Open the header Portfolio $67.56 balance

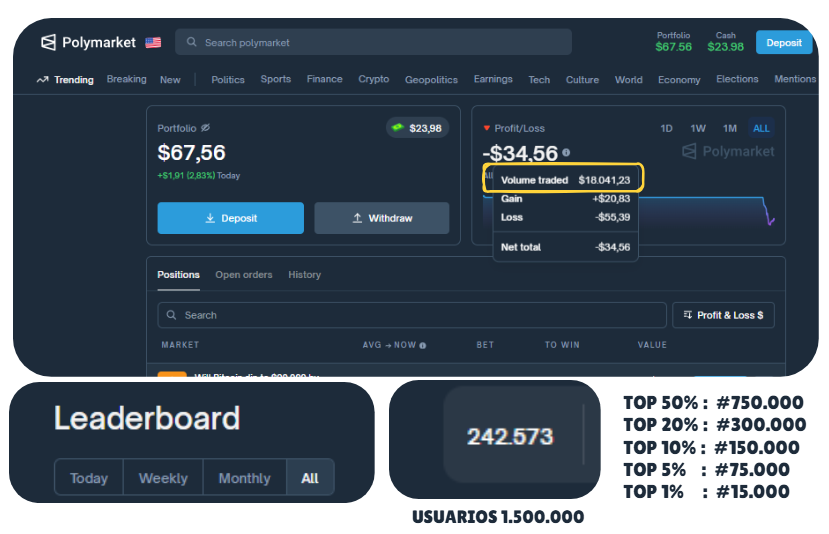click(673, 42)
